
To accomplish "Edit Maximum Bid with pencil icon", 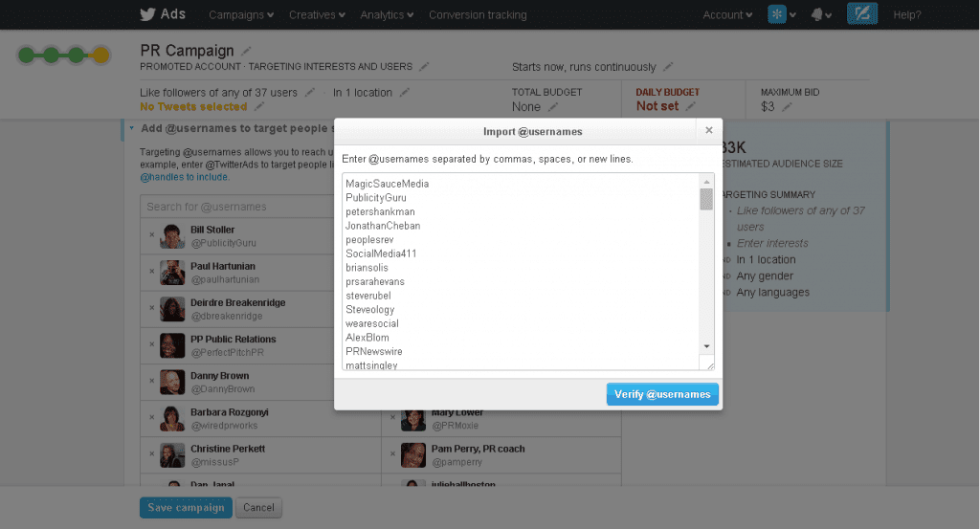I will [787, 107].
